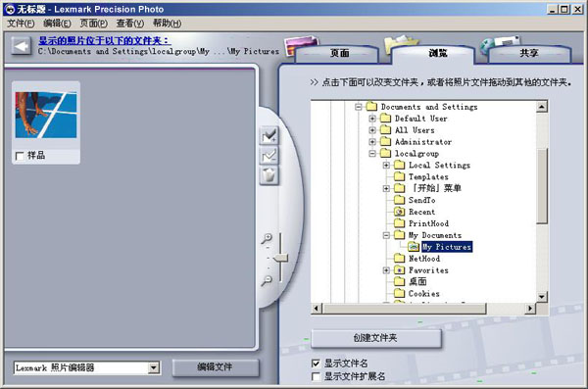Collapse the localgroup folder node
588x389 pixels.
point(372,154)
